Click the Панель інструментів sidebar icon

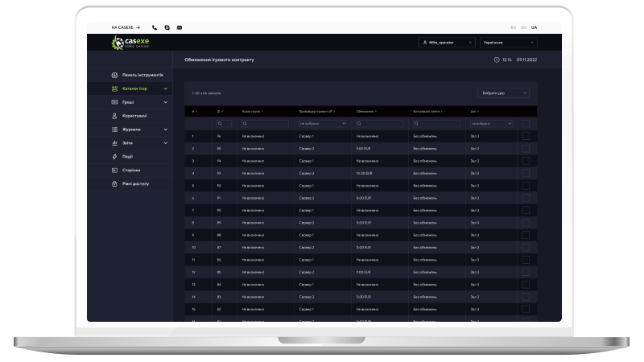coord(114,75)
